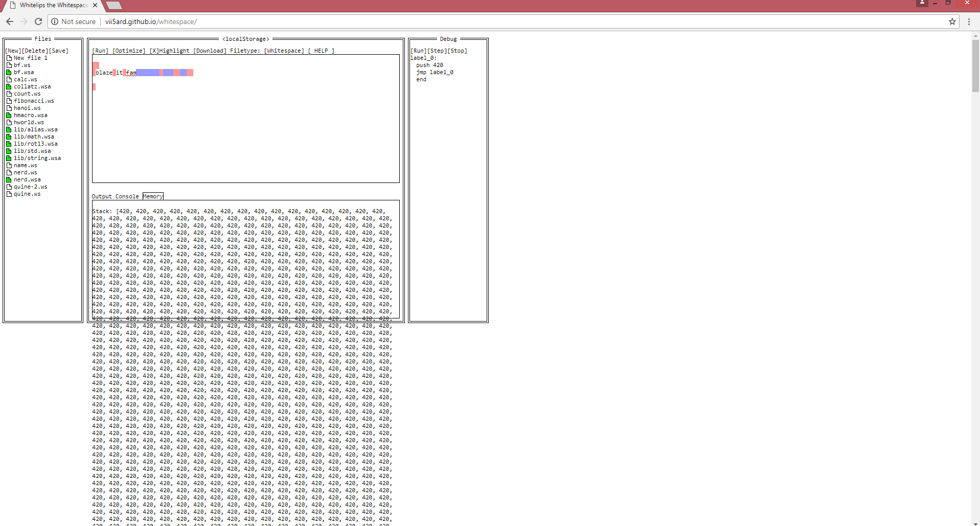The image size is (980, 526).
Task: Click [Delete] in the Files panel
Action: (35, 51)
